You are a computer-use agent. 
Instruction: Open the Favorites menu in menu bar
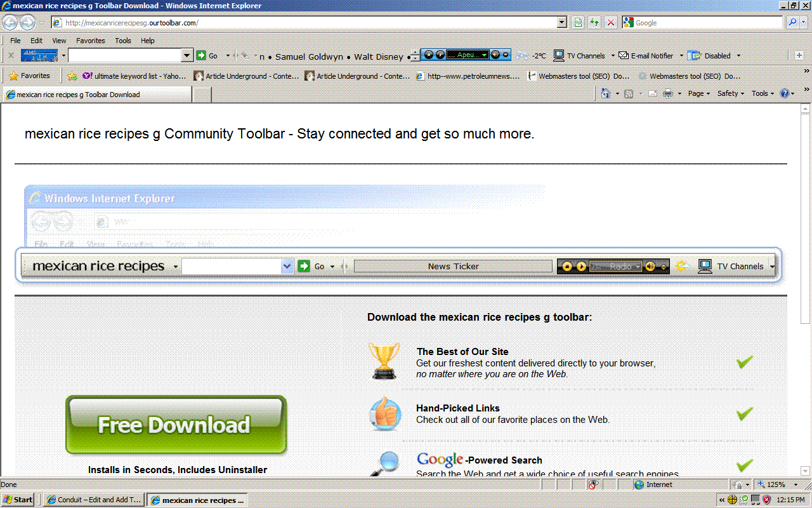click(x=91, y=41)
